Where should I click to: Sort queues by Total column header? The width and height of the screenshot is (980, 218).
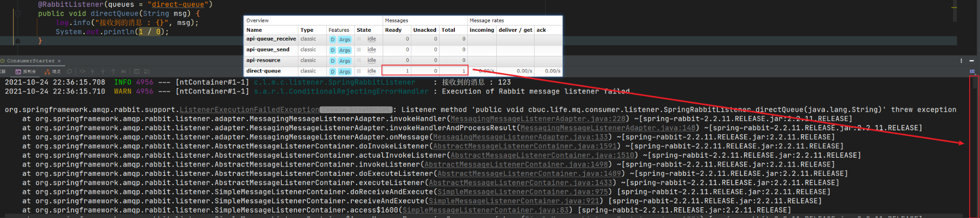coord(448,30)
